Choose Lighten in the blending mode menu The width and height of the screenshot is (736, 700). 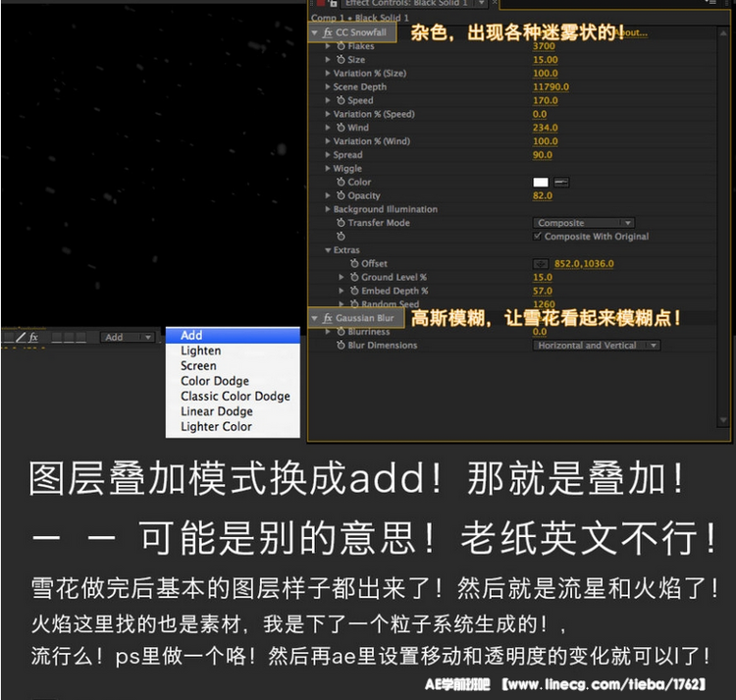coord(233,350)
